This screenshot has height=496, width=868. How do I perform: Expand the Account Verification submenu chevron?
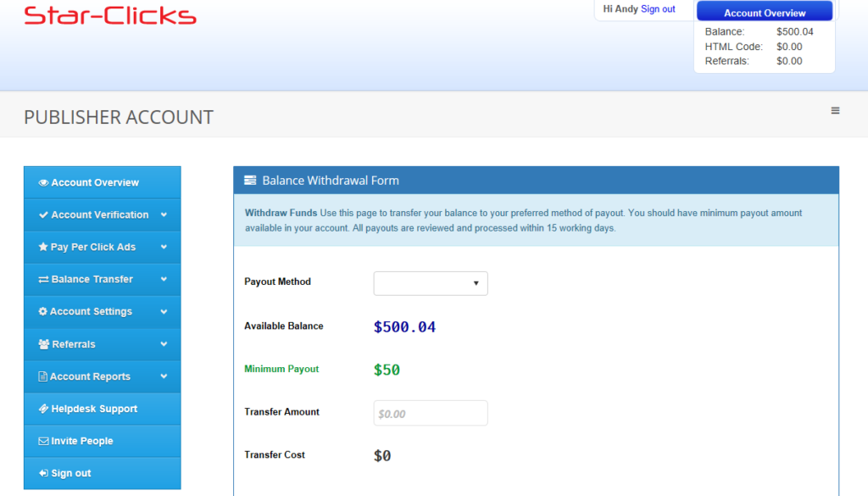point(164,215)
